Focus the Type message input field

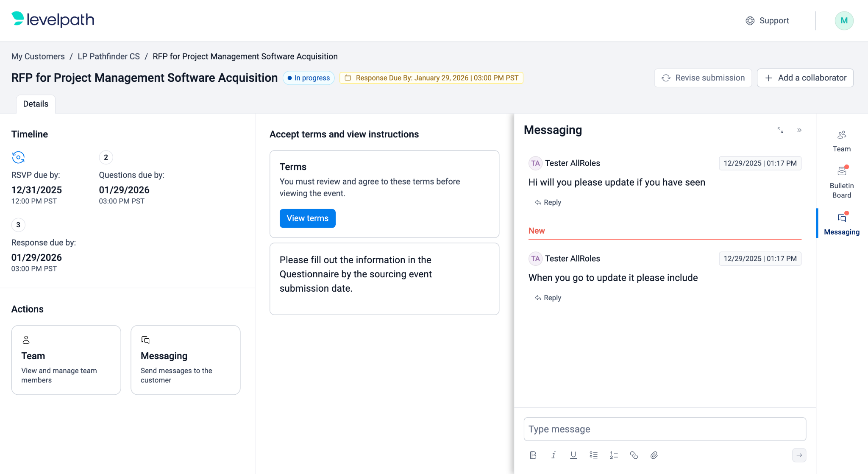(x=664, y=429)
